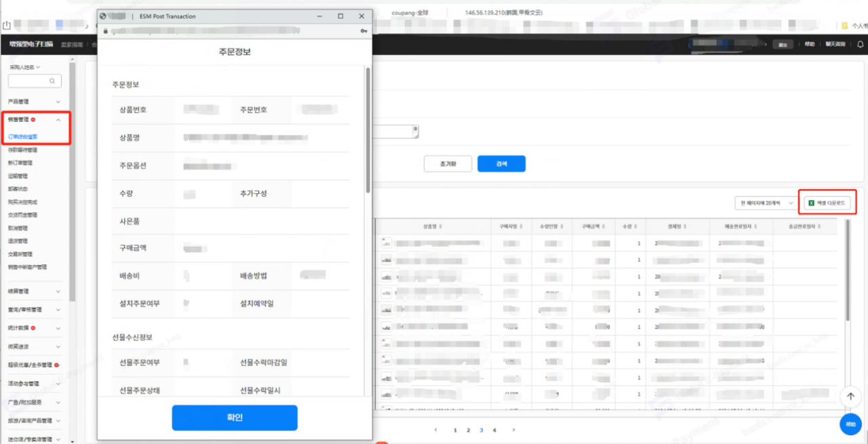Screen dimensions: 868x444
Task: Click the 엑셀 다운로드 Excel download button
Action: pyautogui.click(x=827, y=203)
